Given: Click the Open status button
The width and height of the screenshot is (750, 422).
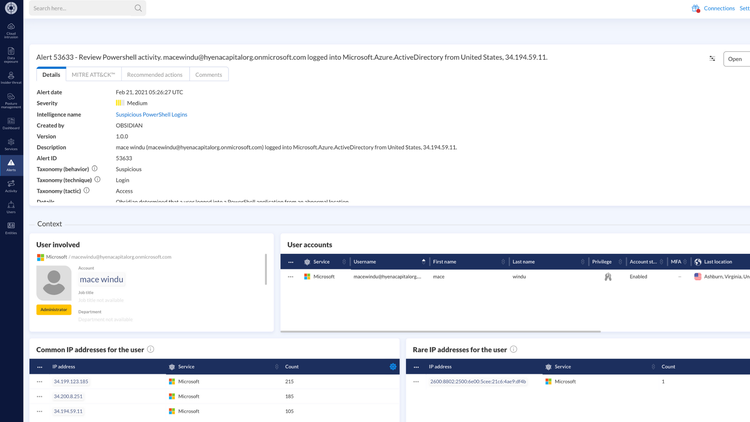Looking at the screenshot, I should pos(737,59).
